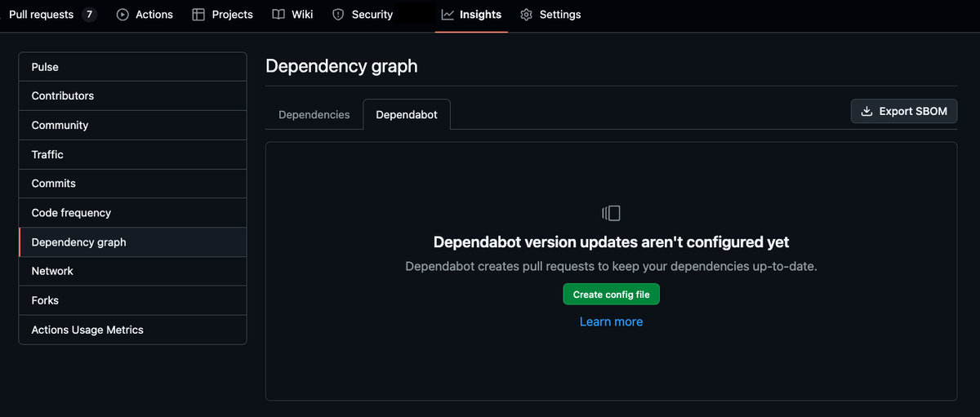Open Code frequency in the sidebar
The height and width of the screenshot is (417, 980).
(132, 213)
